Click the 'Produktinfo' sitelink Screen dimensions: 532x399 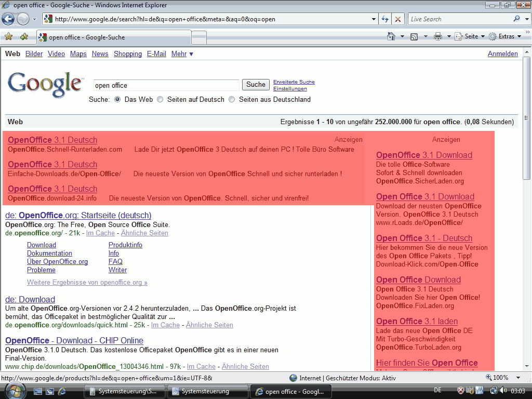[125, 245]
